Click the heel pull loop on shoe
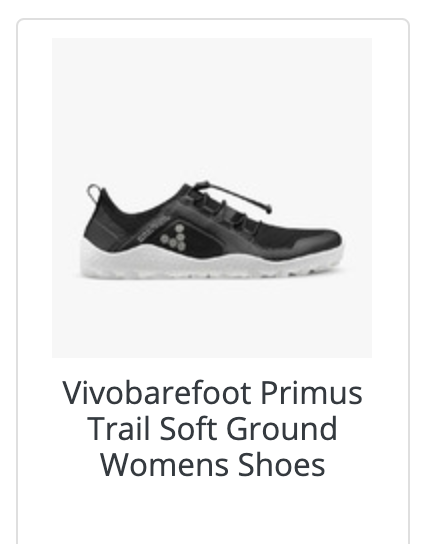Screen dimensions: 436x544 (x=94, y=193)
